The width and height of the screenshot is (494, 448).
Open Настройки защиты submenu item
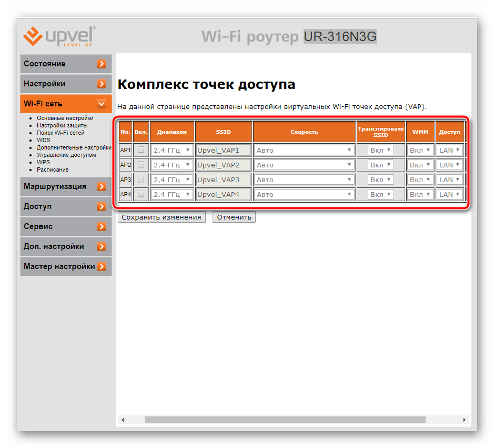(x=62, y=126)
